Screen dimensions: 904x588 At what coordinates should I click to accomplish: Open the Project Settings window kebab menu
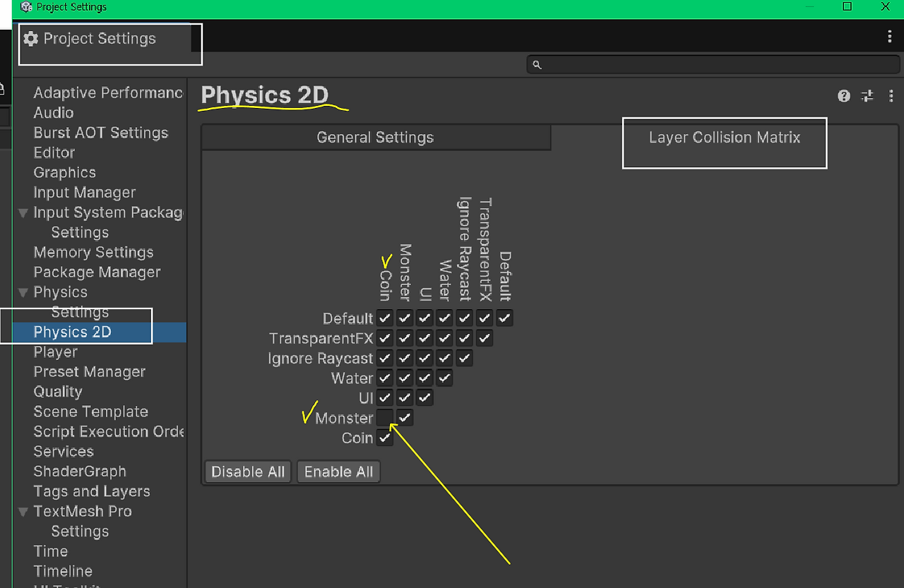pyautogui.click(x=890, y=37)
